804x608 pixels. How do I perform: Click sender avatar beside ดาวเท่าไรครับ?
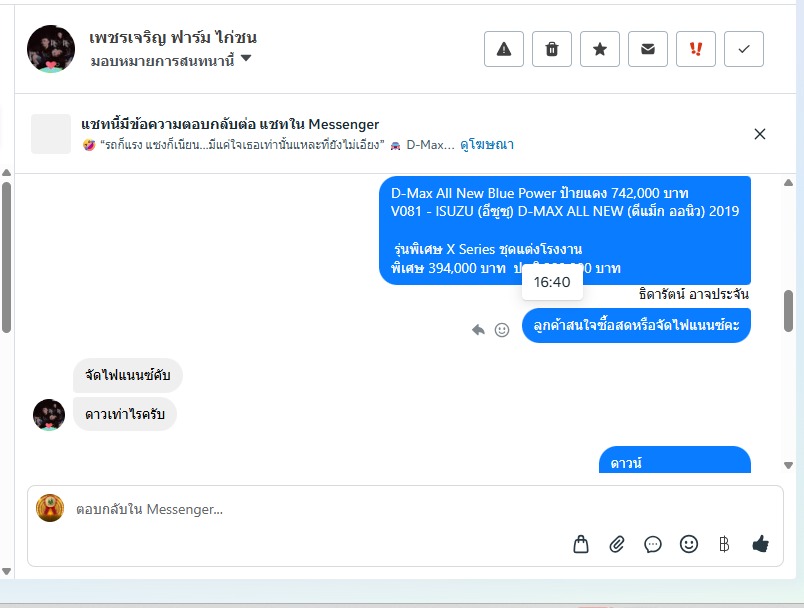[49, 415]
